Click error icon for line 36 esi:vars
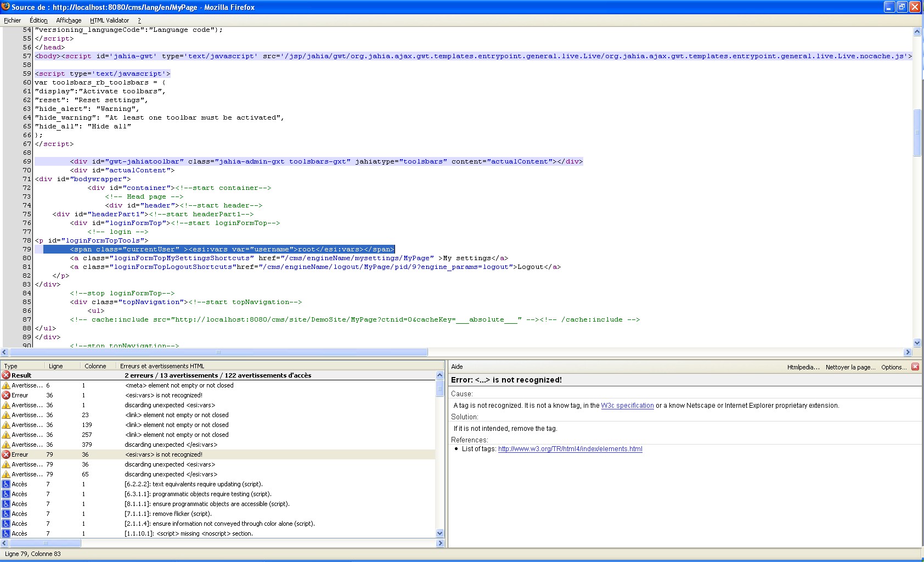Viewport: 924px width, 562px height. coord(6,395)
